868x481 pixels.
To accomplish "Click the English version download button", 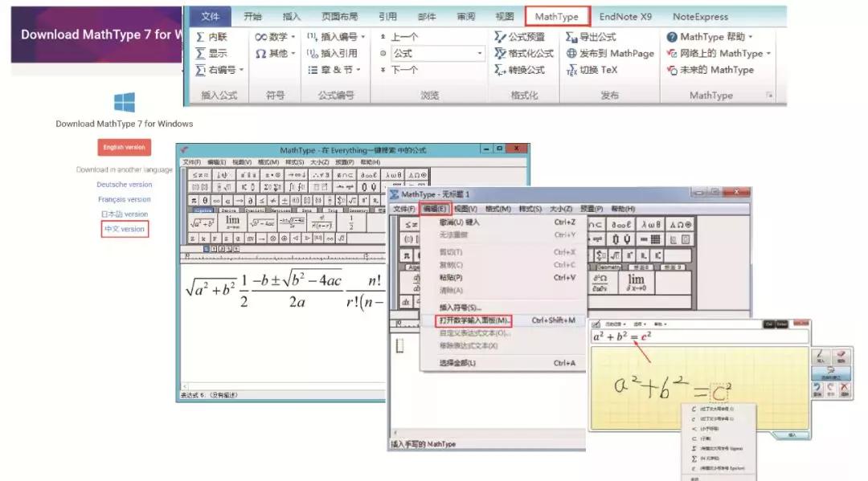I will click(x=124, y=148).
